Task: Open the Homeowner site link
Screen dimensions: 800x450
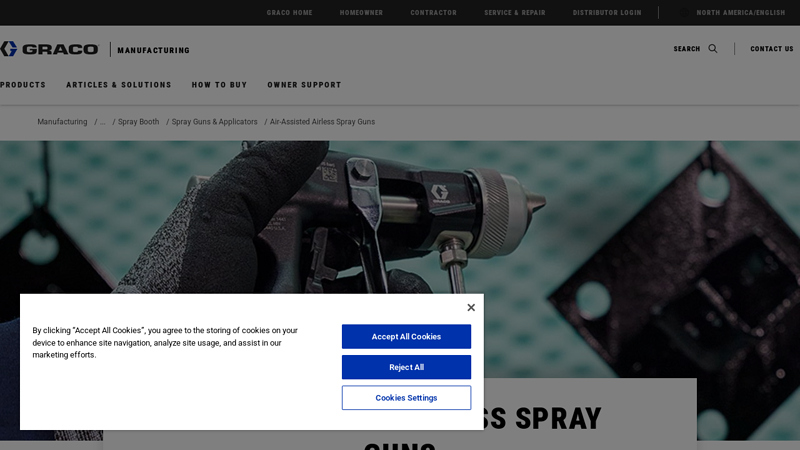Action: (361, 13)
